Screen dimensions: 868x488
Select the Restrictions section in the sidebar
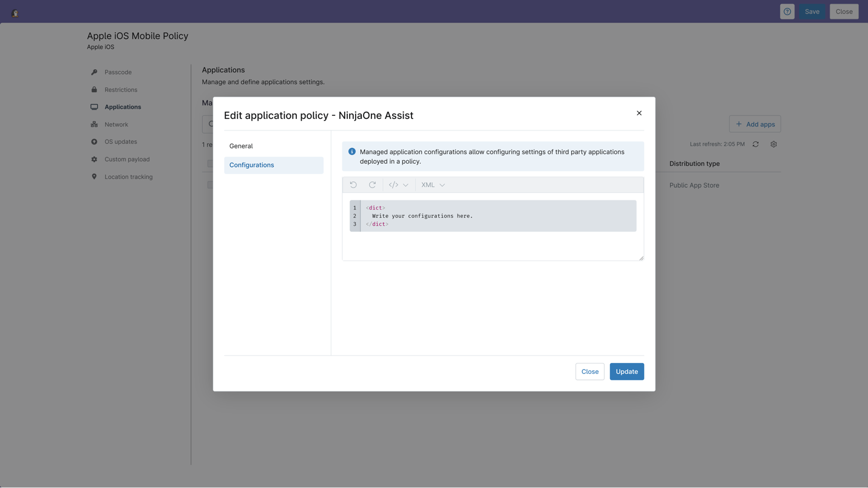(120, 89)
